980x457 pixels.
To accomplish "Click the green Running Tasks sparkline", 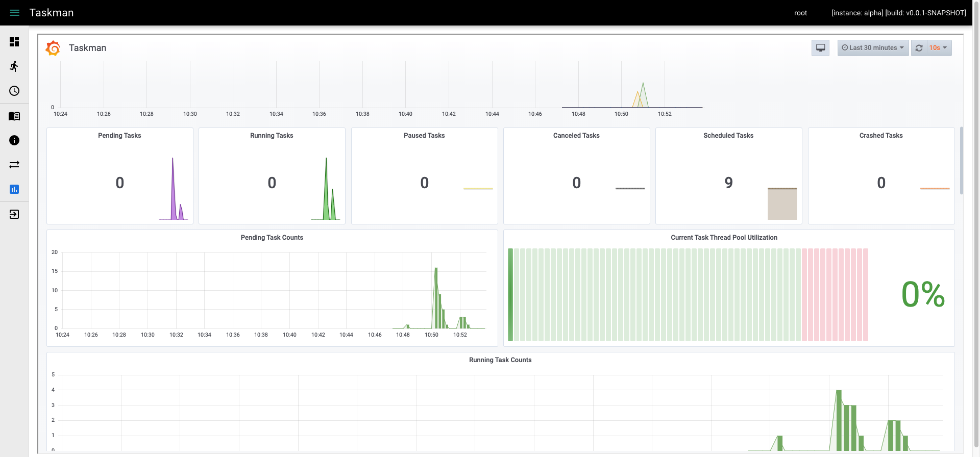I will tap(326, 189).
